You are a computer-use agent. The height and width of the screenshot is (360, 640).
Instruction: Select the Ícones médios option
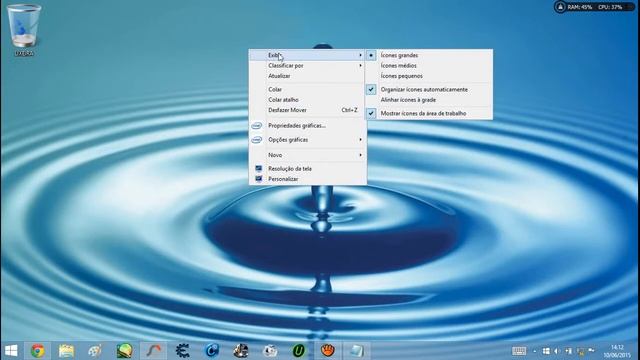pos(429,65)
